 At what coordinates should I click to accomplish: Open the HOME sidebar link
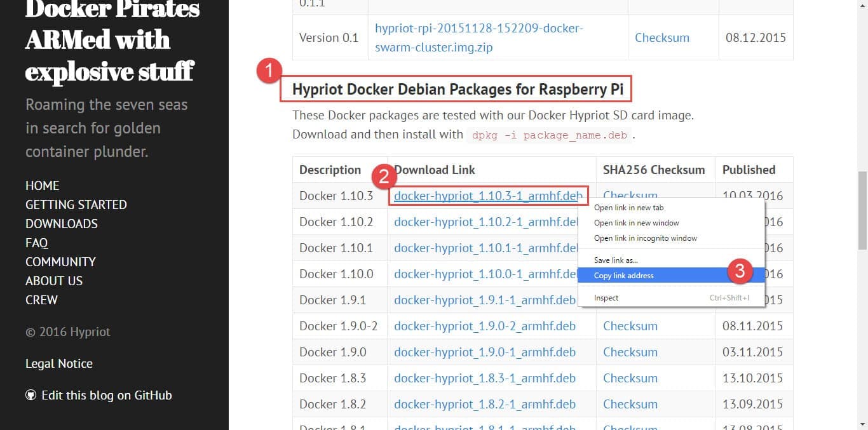[x=42, y=185]
